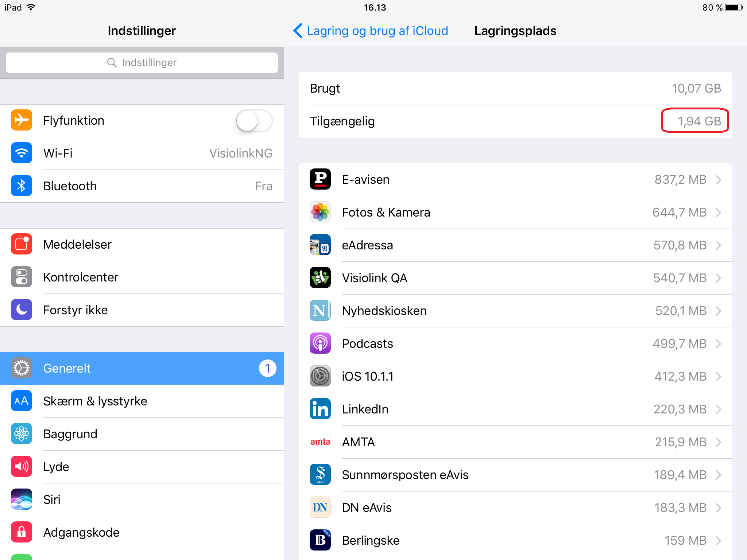Tap the LinkedIn app icon
The height and width of the screenshot is (560, 747).
click(x=320, y=409)
